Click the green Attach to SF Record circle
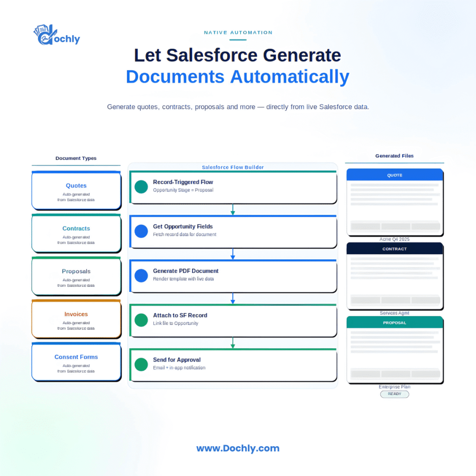This screenshot has height=476, width=476. tap(141, 320)
